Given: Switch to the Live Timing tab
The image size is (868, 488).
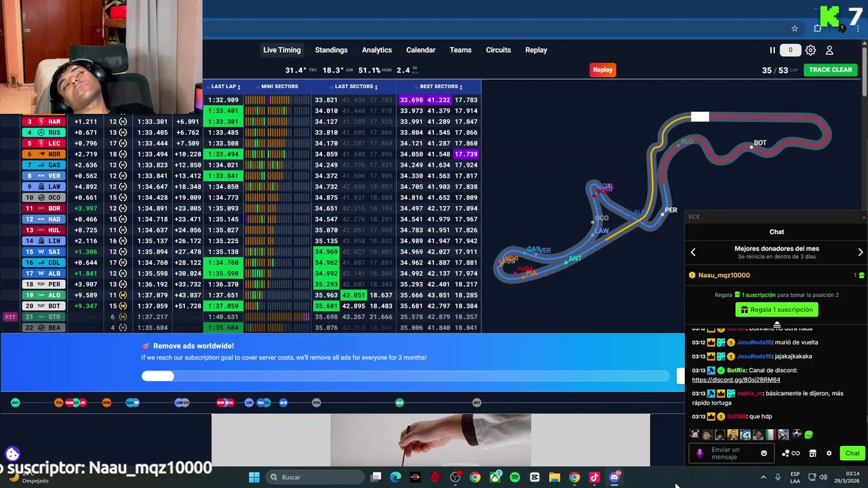Looking at the screenshot, I should (281, 50).
